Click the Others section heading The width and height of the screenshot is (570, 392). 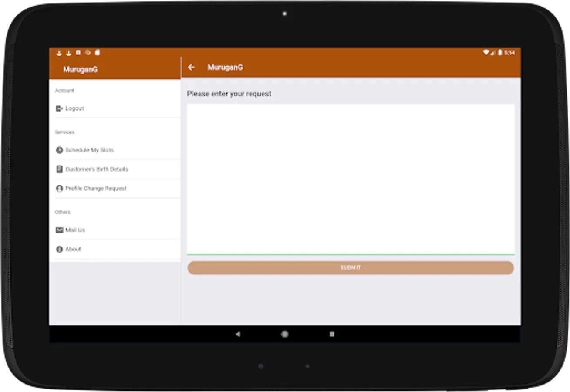click(63, 212)
